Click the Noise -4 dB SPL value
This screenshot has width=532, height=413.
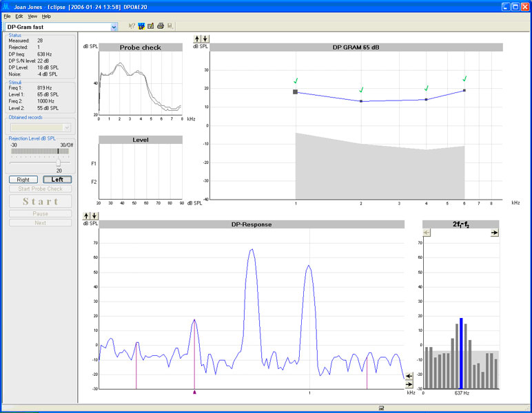coord(47,74)
